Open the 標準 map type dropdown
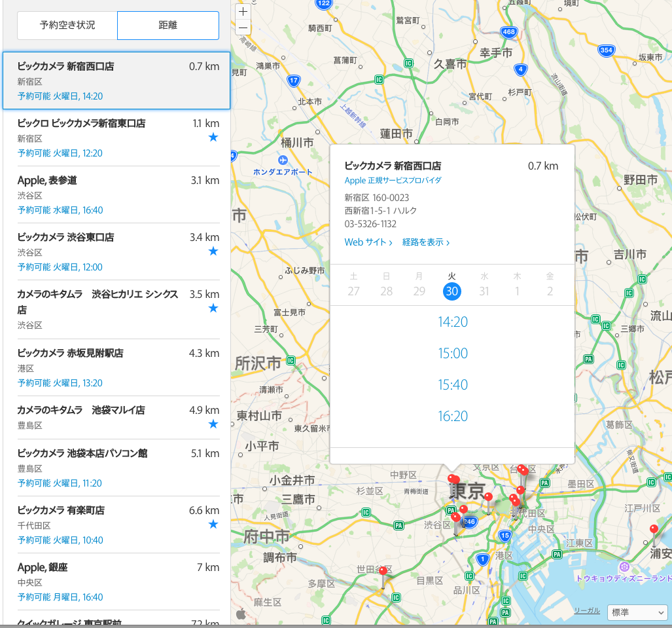The image size is (672, 628). tap(637, 612)
